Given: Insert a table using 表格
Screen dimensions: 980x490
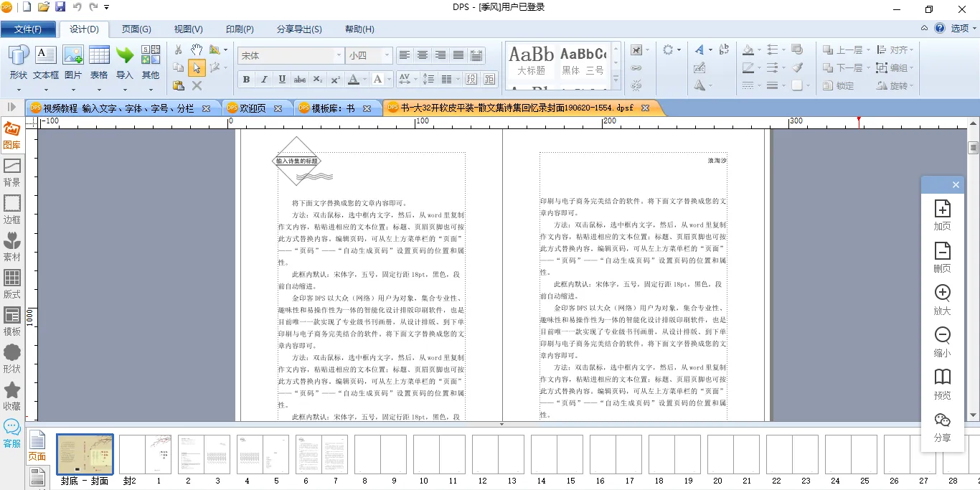Looking at the screenshot, I should pos(99,62).
